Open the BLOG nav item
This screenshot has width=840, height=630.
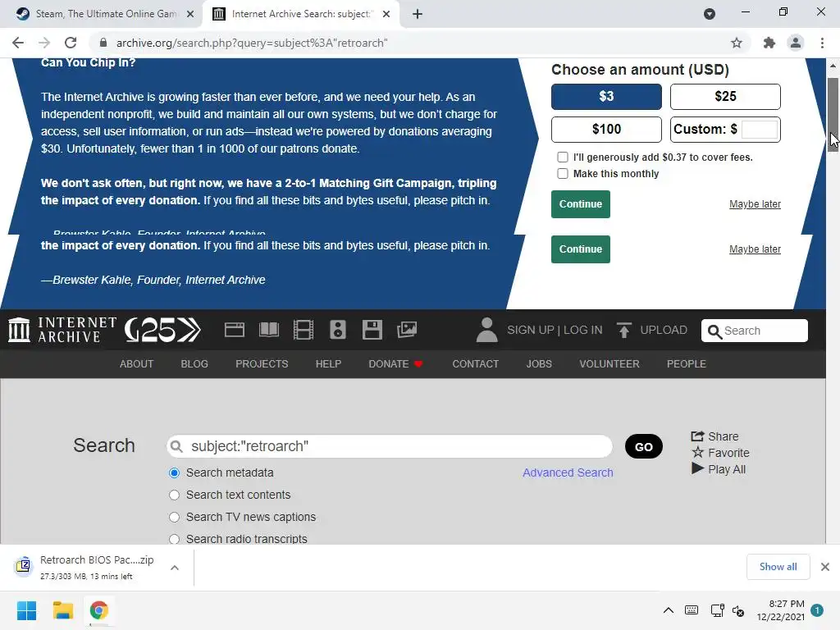[x=194, y=363]
